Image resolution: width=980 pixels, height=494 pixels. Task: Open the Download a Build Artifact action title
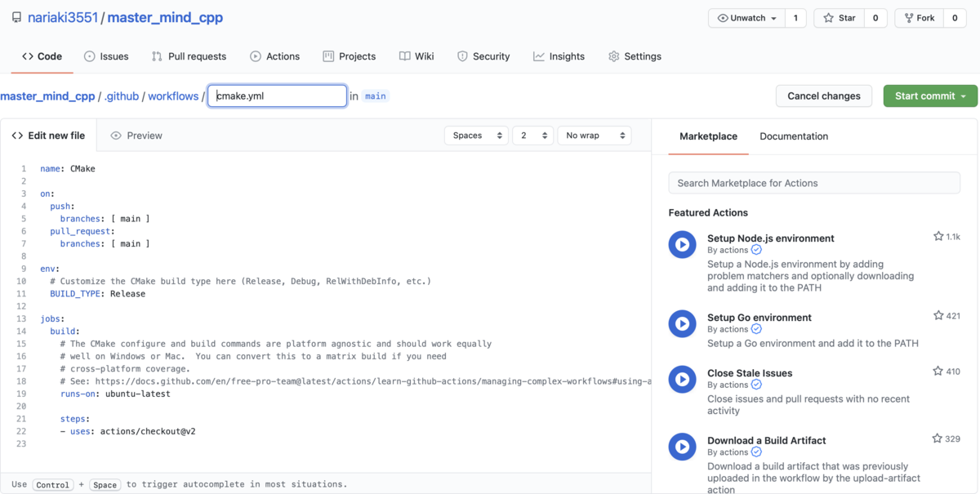767,441
